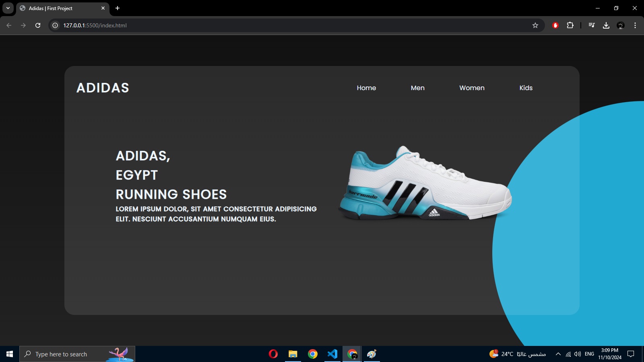Choose the Kids navigation link
644x362 pixels.
(526, 88)
